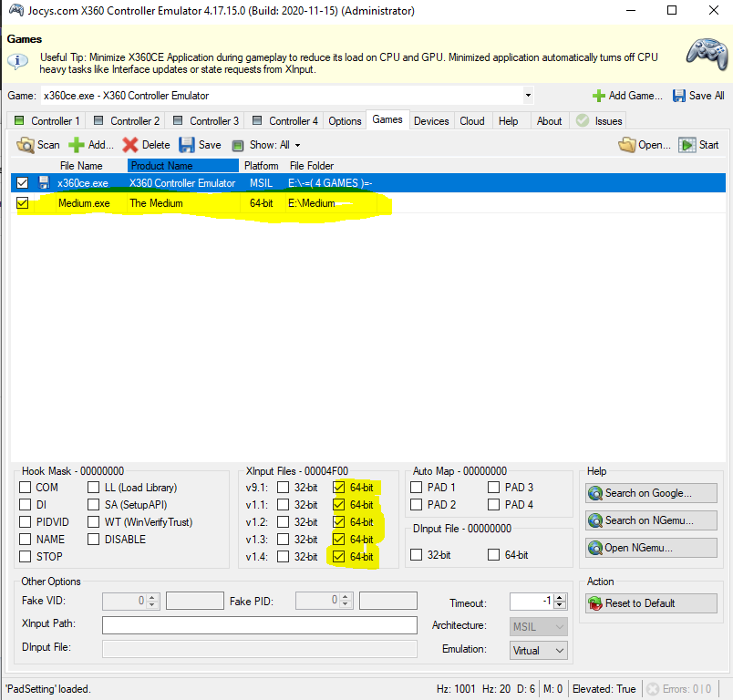Click the x360ce.exe row save disk icon
733x700 pixels.
point(44,182)
